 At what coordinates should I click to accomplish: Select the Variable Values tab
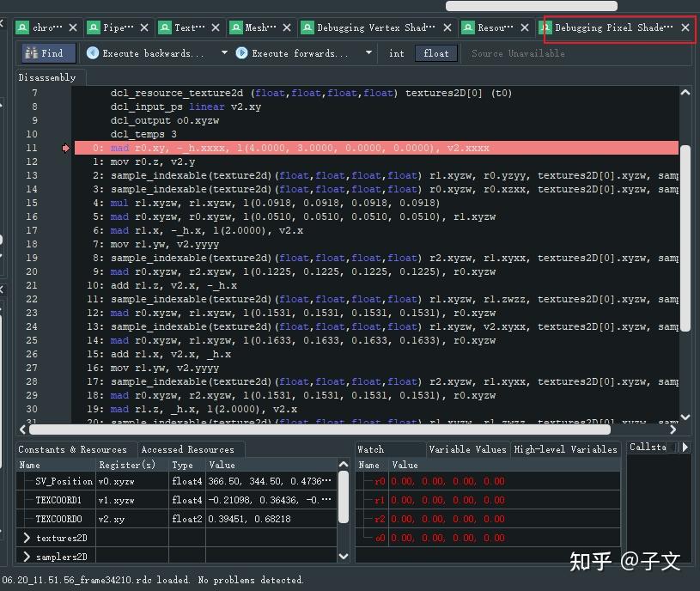pyautogui.click(x=467, y=448)
